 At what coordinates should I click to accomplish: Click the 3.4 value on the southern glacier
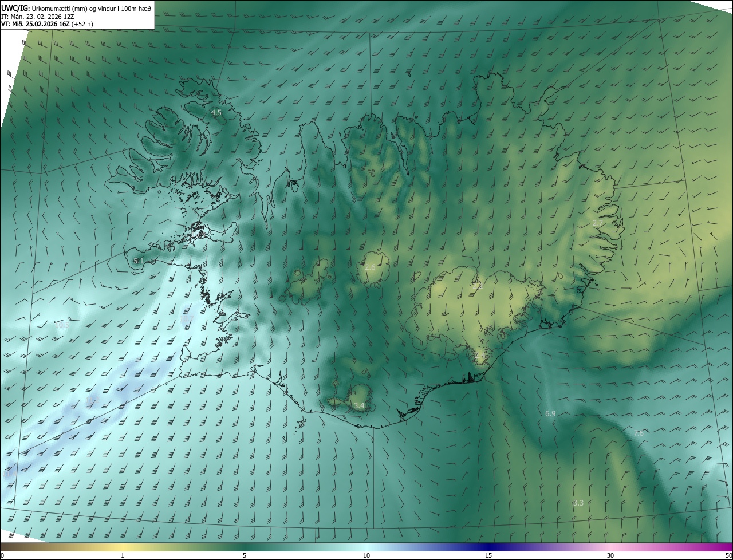(359, 405)
